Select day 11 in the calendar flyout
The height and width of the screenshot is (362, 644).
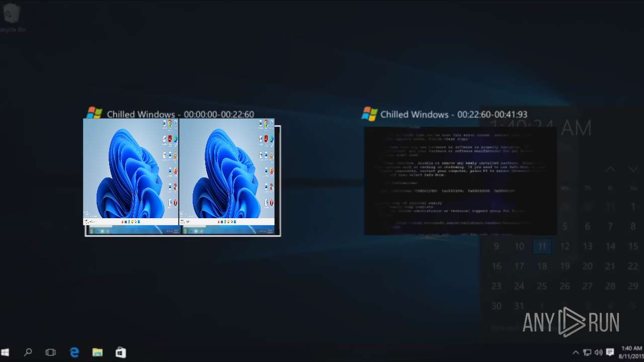pos(542,246)
